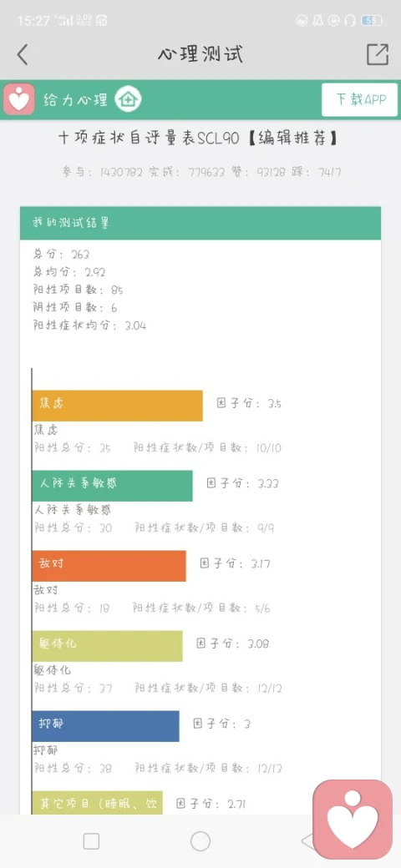Select the green 人际关系敏感 bar
Image resolution: width=401 pixels, height=868 pixels.
(x=113, y=486)
